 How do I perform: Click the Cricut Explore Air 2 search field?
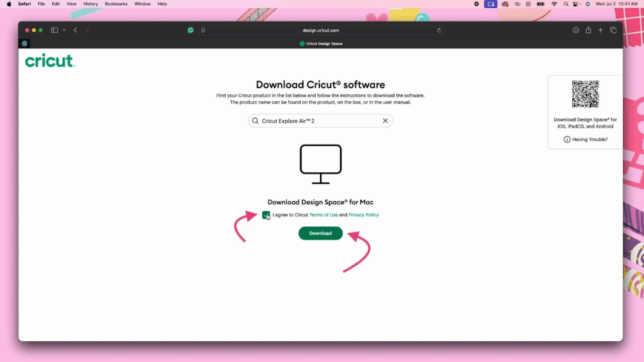pyautogui.click(x=320, y=121)
